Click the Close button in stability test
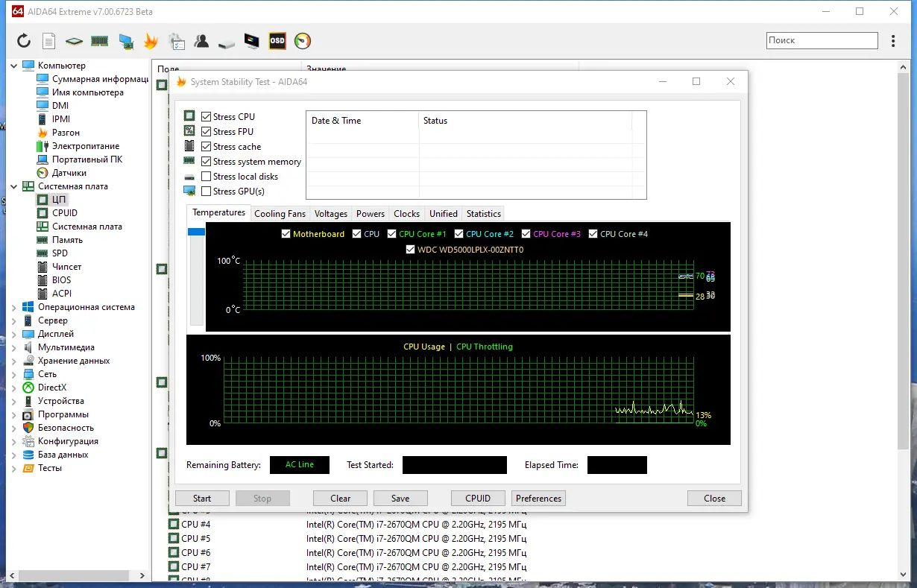The width and height of the screenshot is (917, 588). point(714,499)
